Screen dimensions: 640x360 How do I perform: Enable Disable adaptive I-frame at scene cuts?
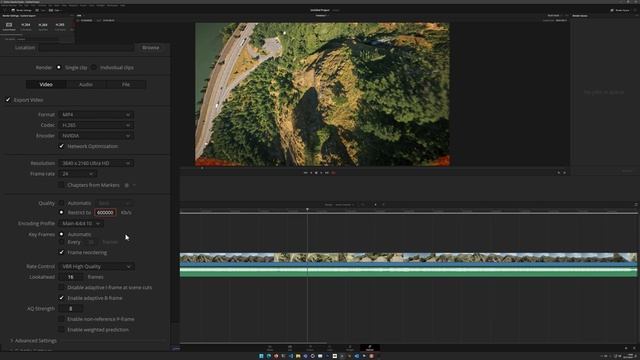pos(61,288)
